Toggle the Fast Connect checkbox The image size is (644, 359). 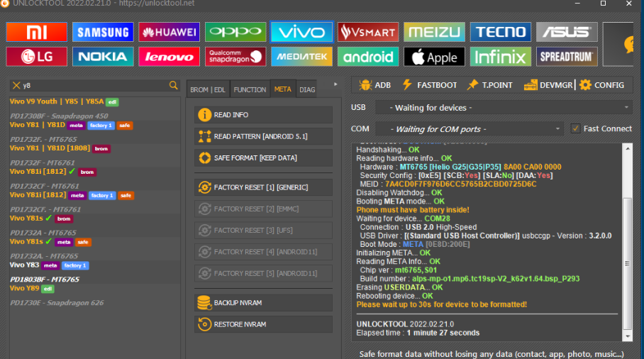point(575,128)
